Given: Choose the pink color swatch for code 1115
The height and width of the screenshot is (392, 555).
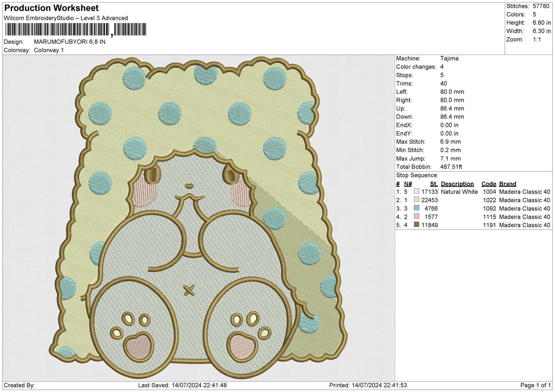Looking at the screenshot, I should point(416,217).
